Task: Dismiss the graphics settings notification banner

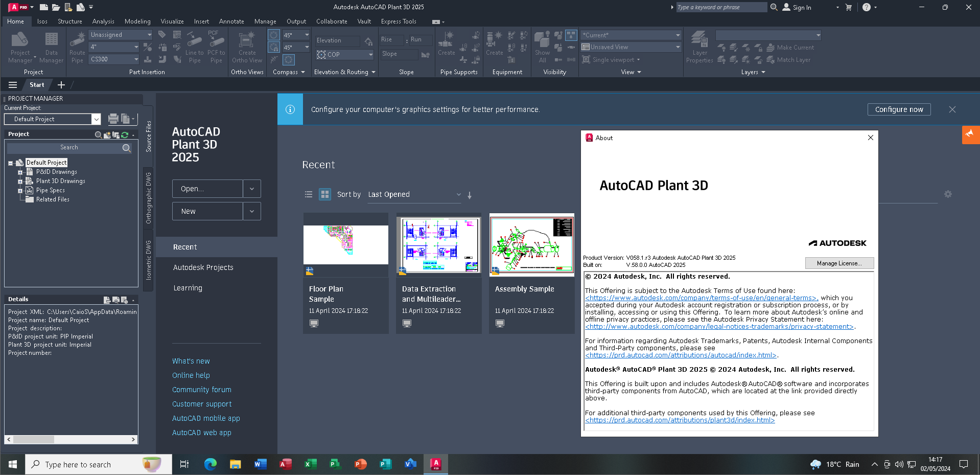Action: point(952,109)
